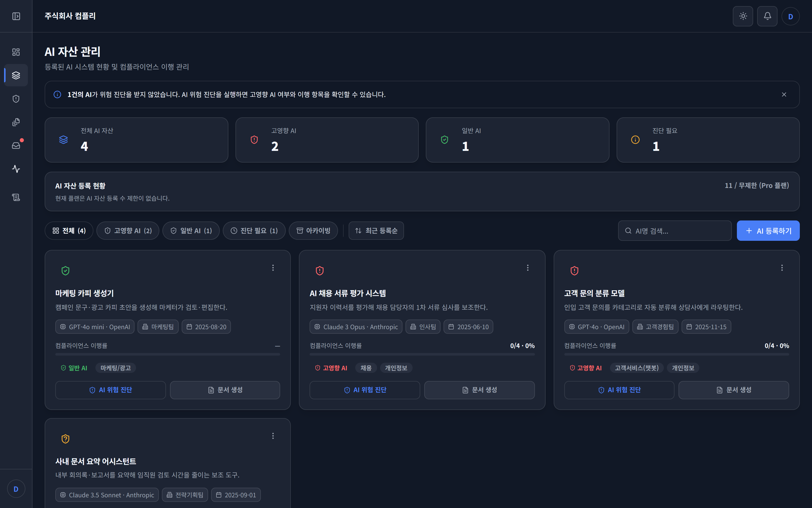Open the dashboard grid icon in sidebar
The height and width of the screenshot is (508, 812).
[x=16, y=52]
